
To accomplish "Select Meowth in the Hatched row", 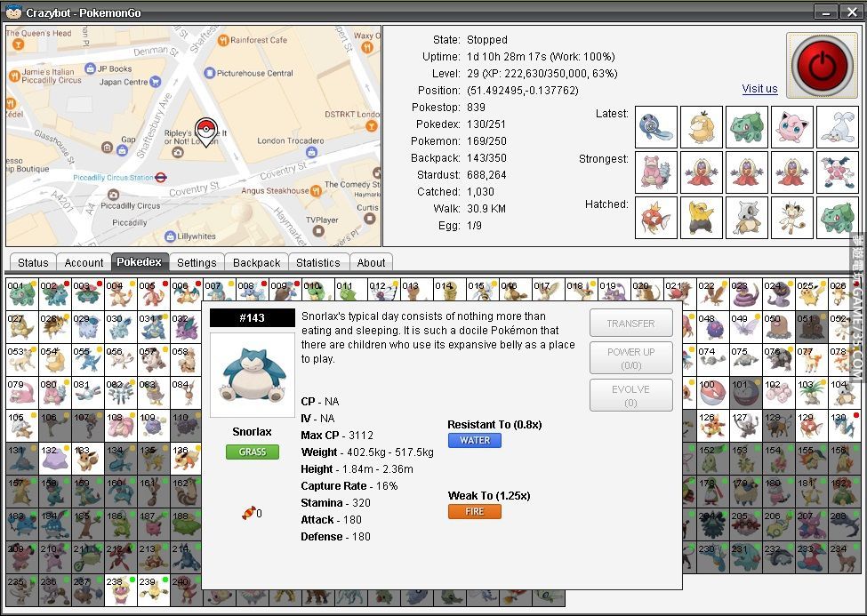I will tap(792, 218).
